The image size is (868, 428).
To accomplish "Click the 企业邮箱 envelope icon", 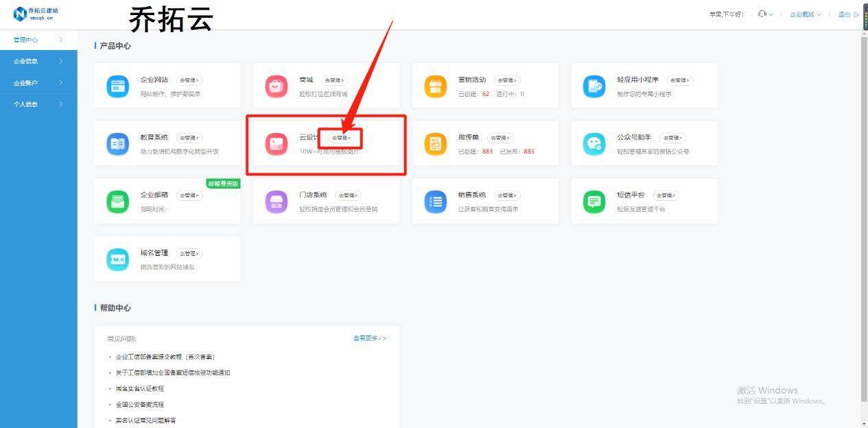I will (117, 202).
